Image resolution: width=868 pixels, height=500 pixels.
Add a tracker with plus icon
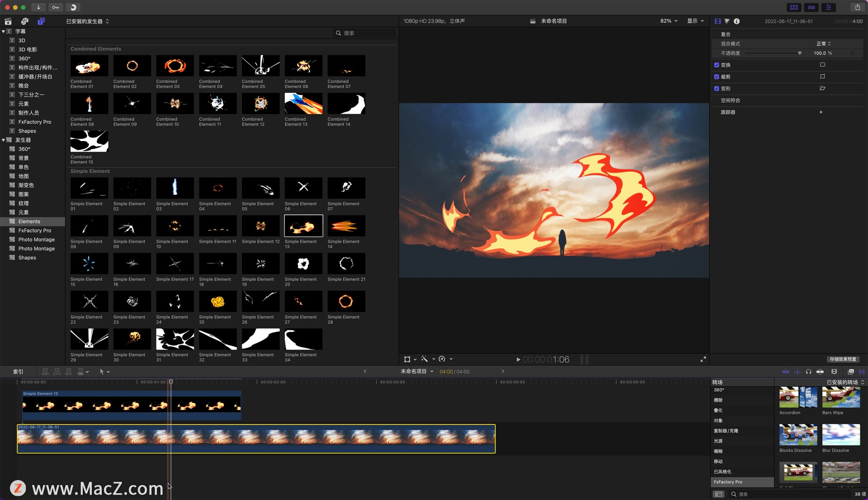[821, 112]
